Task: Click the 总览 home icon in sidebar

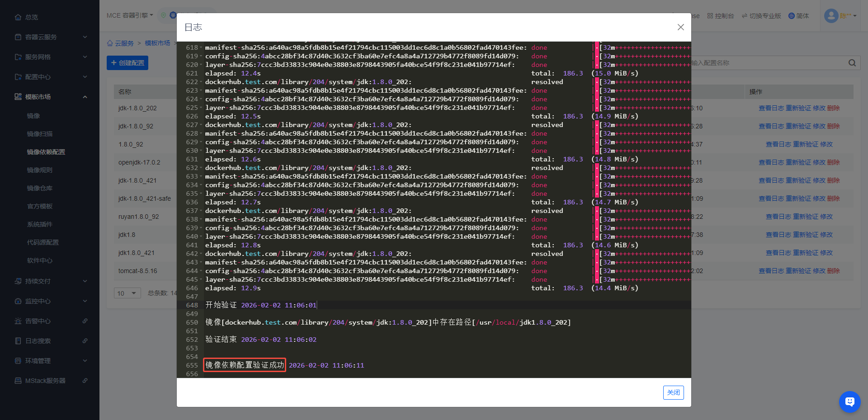Action: tap(18, 17)
